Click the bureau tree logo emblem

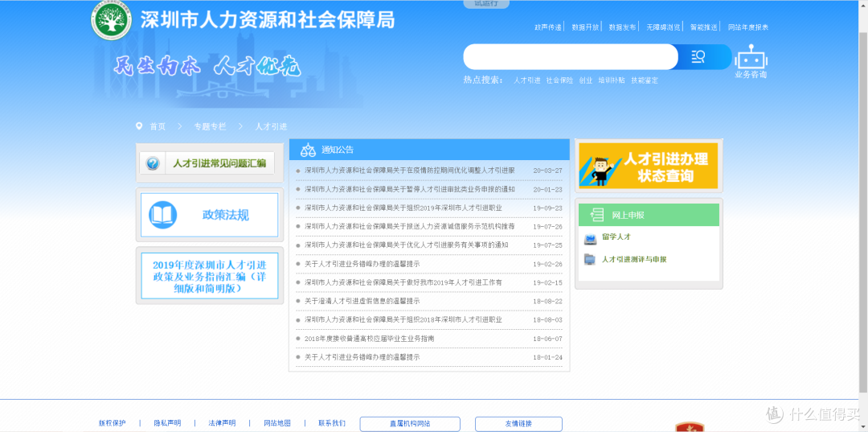[113, 20]
